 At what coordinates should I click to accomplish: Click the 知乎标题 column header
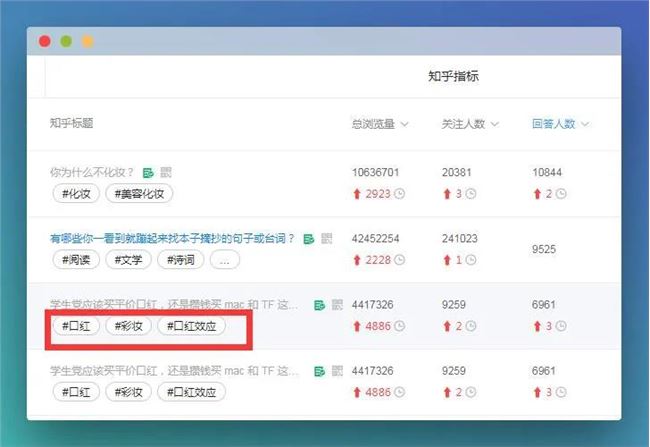pyautogui.click(x=71, y=123)
